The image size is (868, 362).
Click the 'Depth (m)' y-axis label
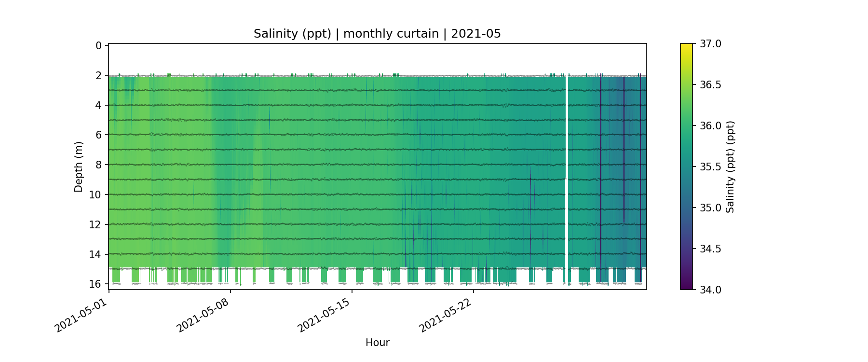(79, 167)
